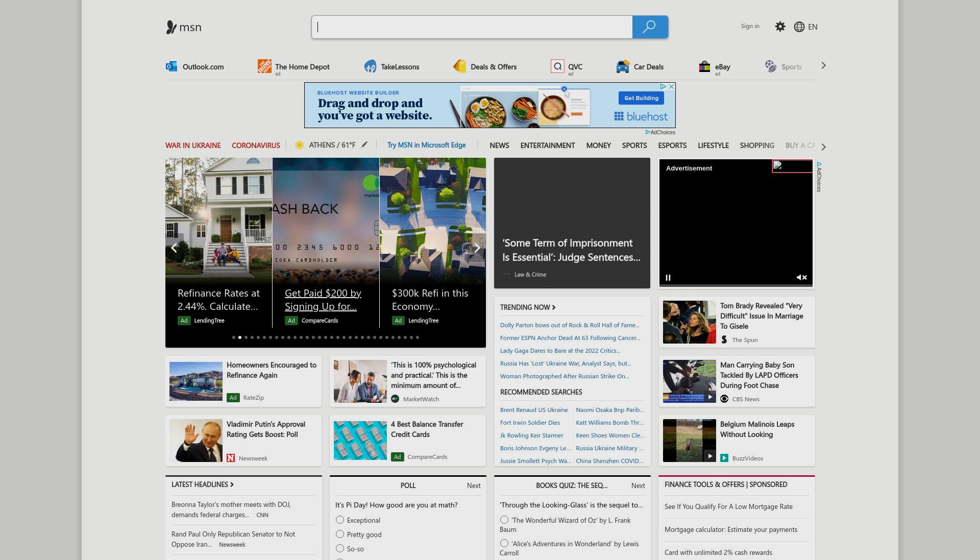
Task: Open QVC shortcut icon
Action: click(557, 66)
